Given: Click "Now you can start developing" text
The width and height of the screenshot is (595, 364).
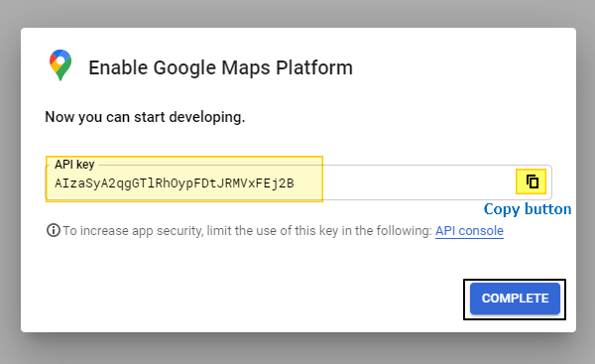Looking at the screenshot, I should (145, 117).
